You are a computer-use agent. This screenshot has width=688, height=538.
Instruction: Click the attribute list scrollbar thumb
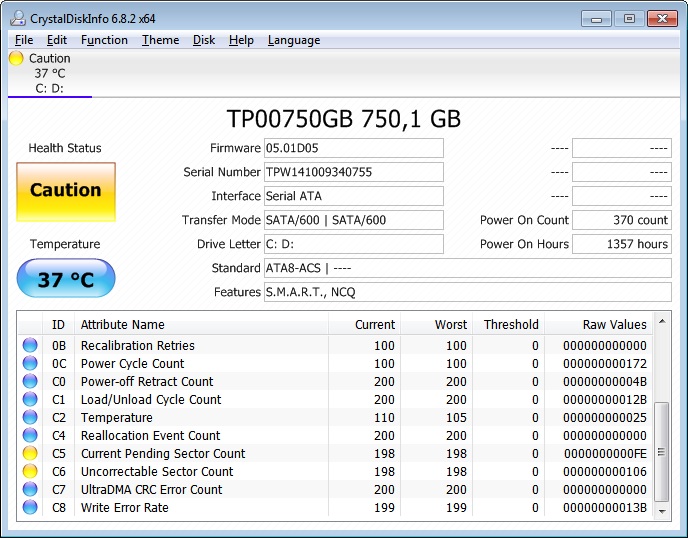point(662,452)
